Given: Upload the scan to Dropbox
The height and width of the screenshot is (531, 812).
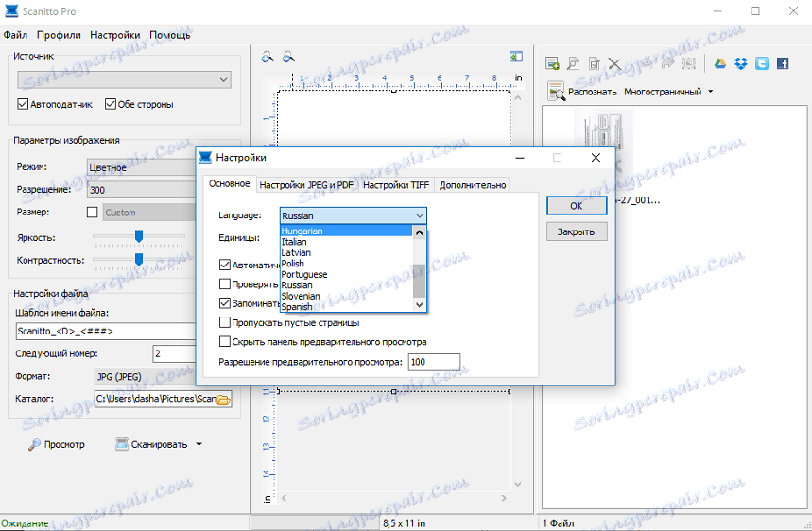Looking at the screenshot, I should point(741,63).
